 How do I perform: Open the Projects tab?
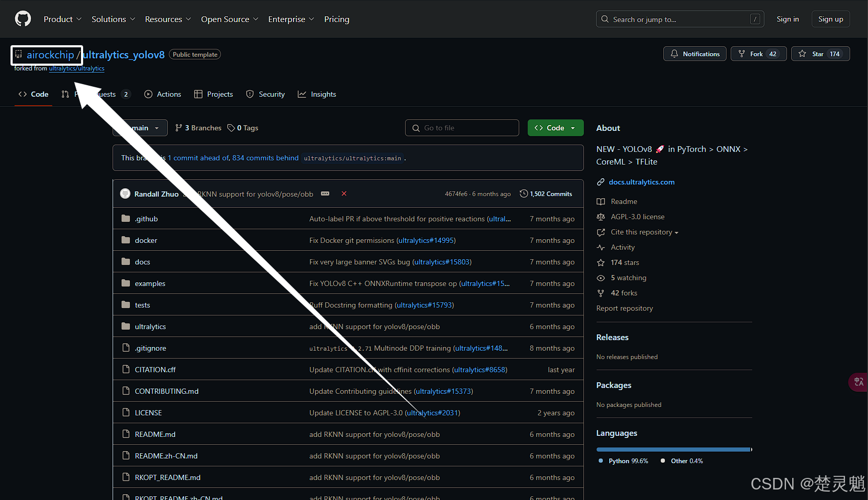tap(214, 94)
